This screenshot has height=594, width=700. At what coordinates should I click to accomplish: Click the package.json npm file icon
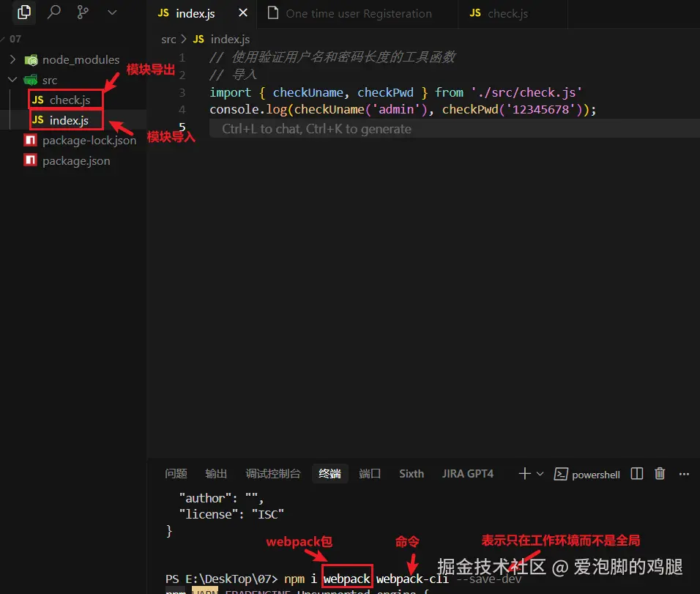coord(30,160)
